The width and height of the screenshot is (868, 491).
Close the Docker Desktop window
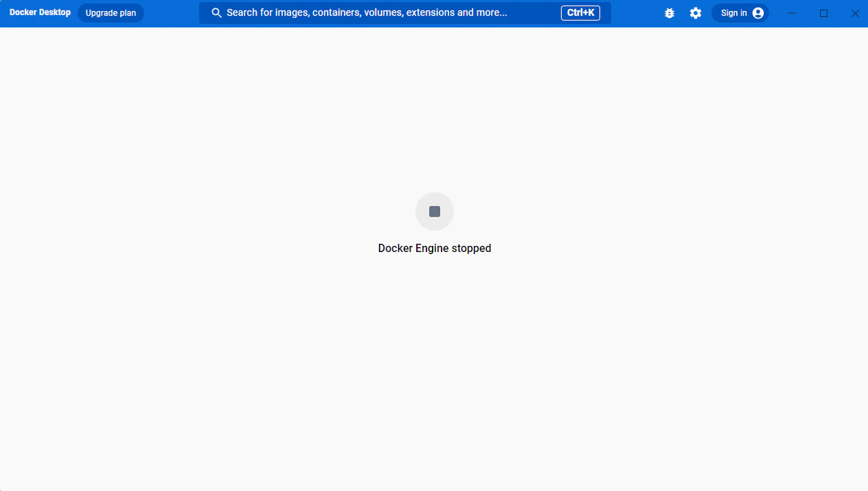click(855, 13)
